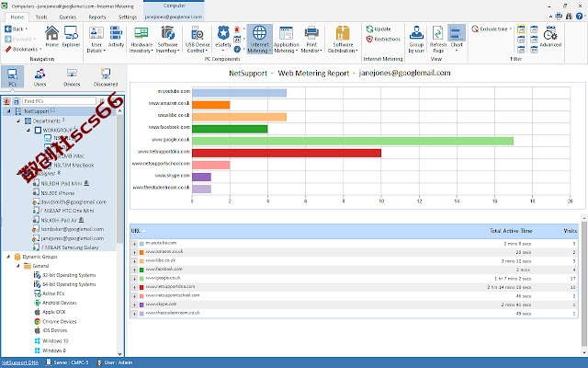This screenshot has height=368, width=588.
Task: Sort by Total Active Time column
Action: 511,231
